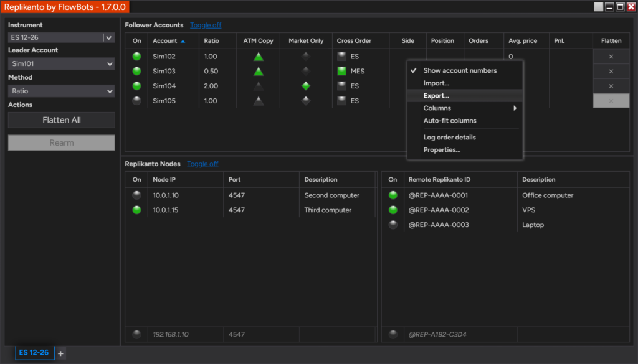The height and width of the screenshot is (364, 638).
Task: Toggle ATM Copy triangle for Sim105
Action: (x=259, y=101)
